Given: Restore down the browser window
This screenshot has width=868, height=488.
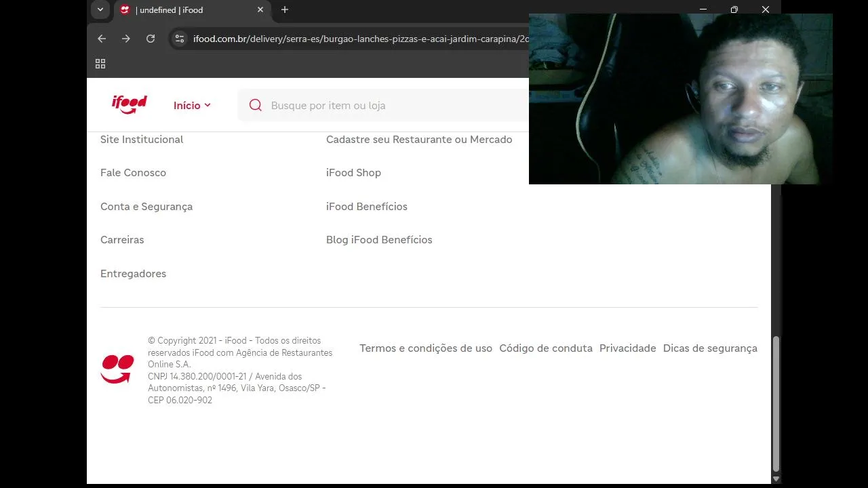Looking at the screenshot, I should click(x=734, y=9).
